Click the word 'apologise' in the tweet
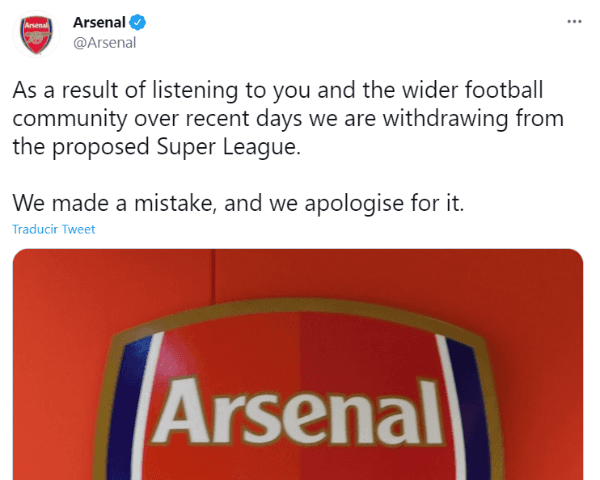 pos(345,203)
